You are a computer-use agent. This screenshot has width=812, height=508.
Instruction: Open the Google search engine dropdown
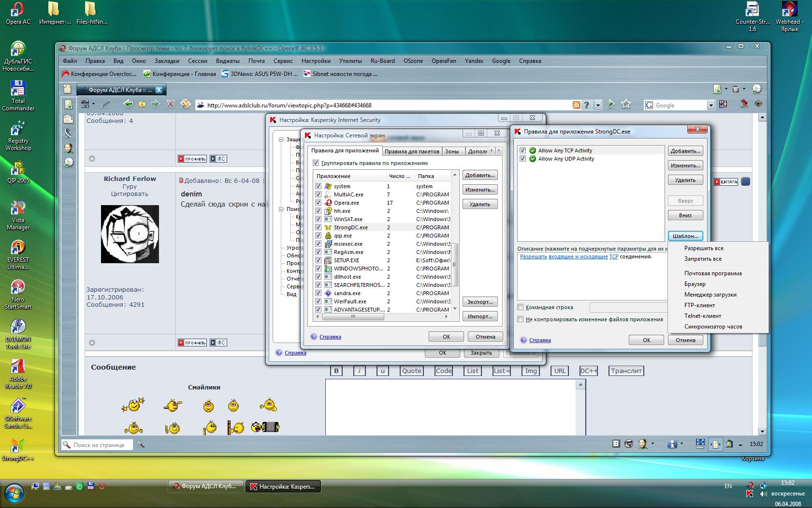pyautogui.click(x=710, y=105)
